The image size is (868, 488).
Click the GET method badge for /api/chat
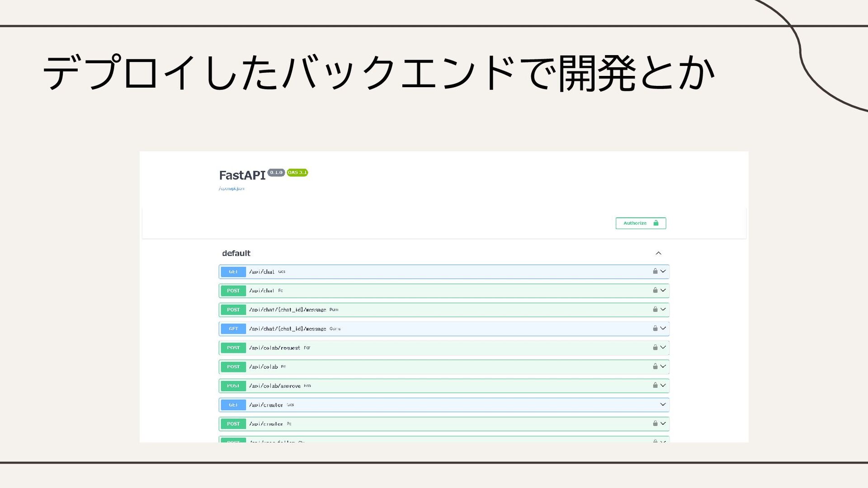pos(233,272)
